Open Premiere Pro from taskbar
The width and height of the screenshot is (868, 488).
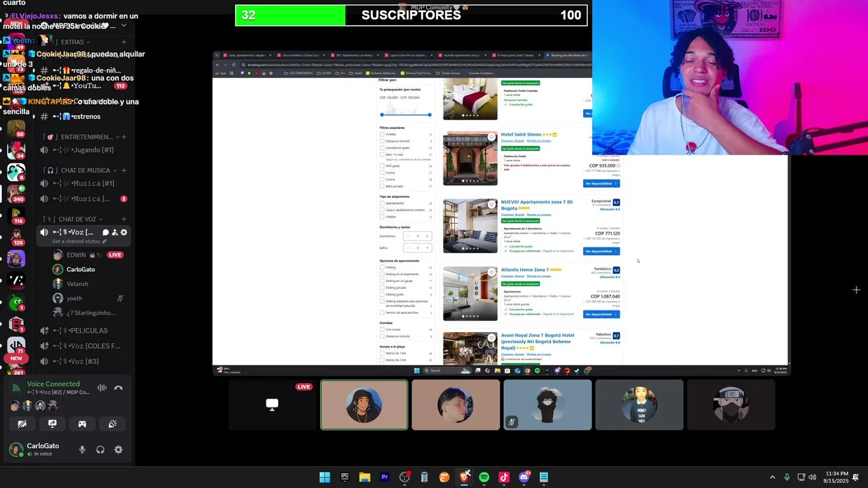tap(384, 477)
